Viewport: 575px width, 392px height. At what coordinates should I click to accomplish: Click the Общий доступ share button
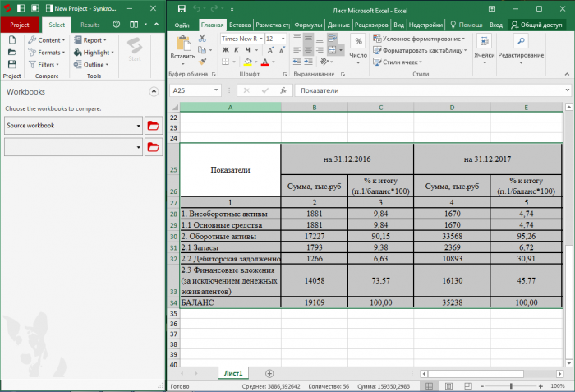point(536,25)
